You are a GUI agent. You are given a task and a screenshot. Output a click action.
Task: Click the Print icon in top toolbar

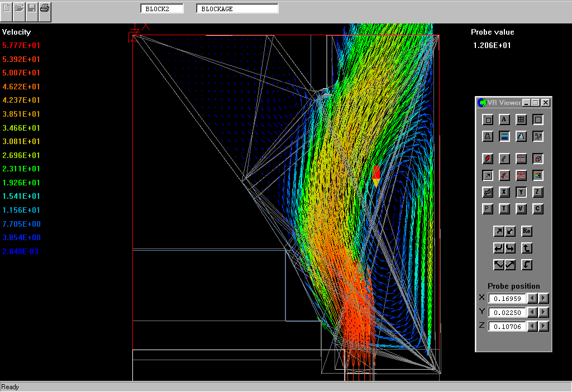coord(45,8)
